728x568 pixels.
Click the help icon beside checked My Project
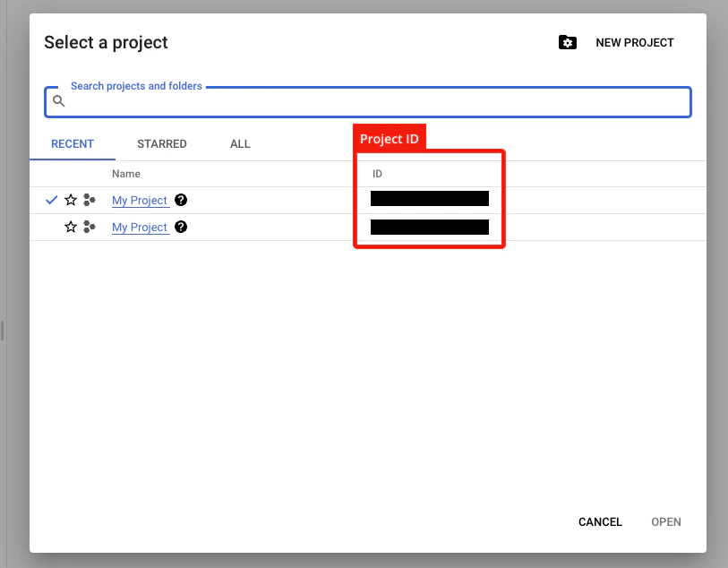[181, 200]
